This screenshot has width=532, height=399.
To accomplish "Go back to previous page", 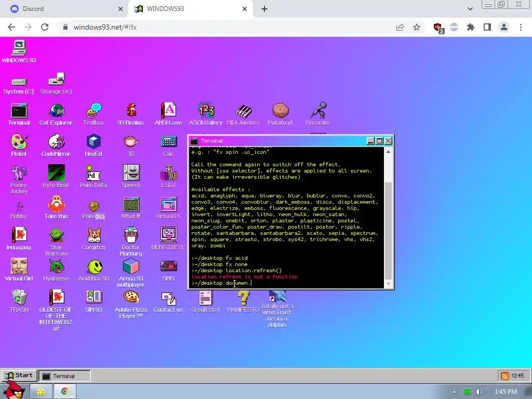I will [11, 27].
